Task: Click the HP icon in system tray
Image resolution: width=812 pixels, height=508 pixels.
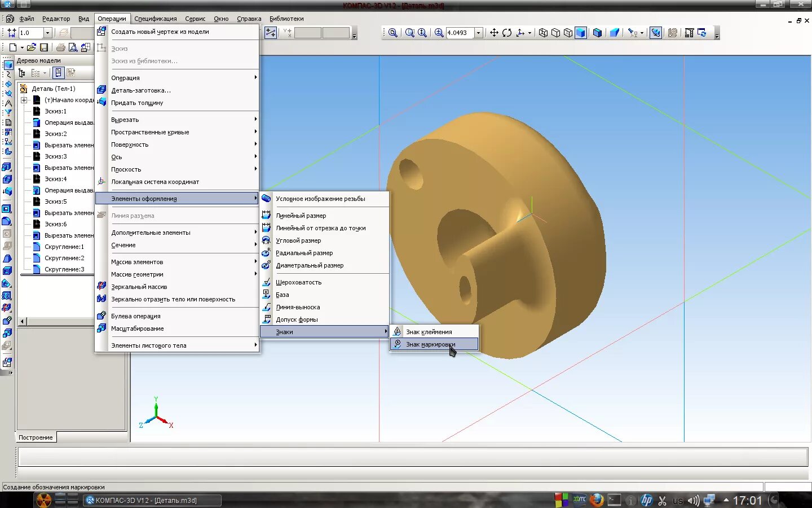Action: (647, 500)
